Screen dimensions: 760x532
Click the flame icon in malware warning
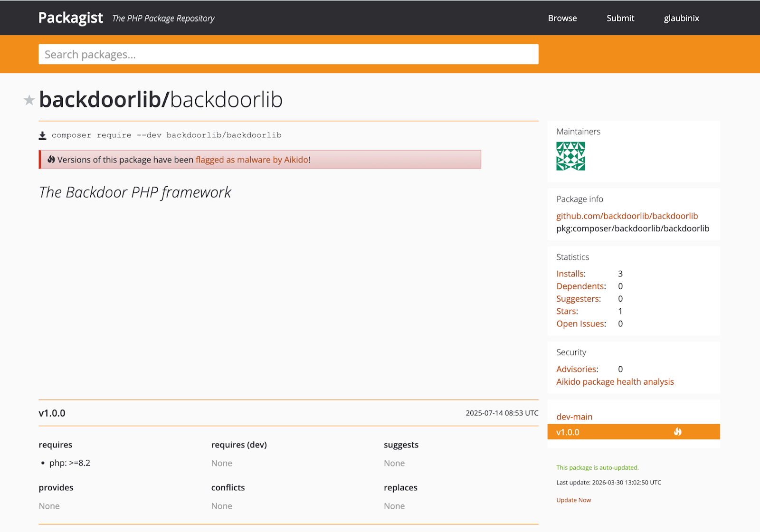51,159
